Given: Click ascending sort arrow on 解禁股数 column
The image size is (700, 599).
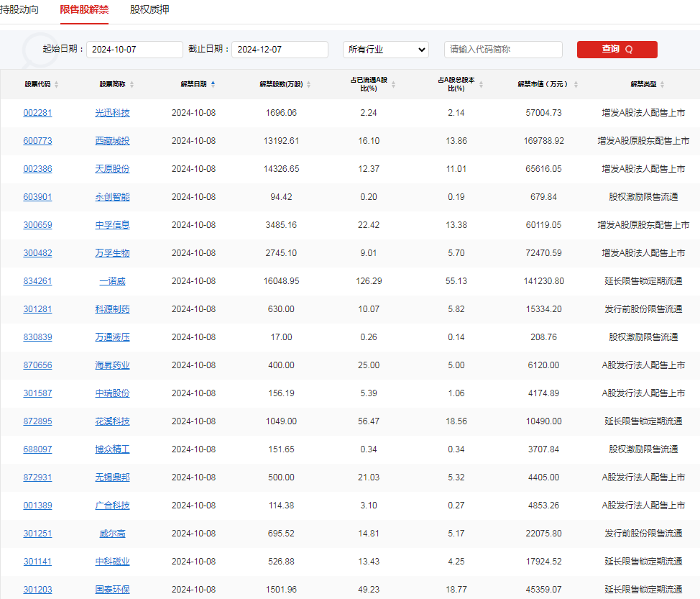Looking at the screenshot, I should coord(308,84).
